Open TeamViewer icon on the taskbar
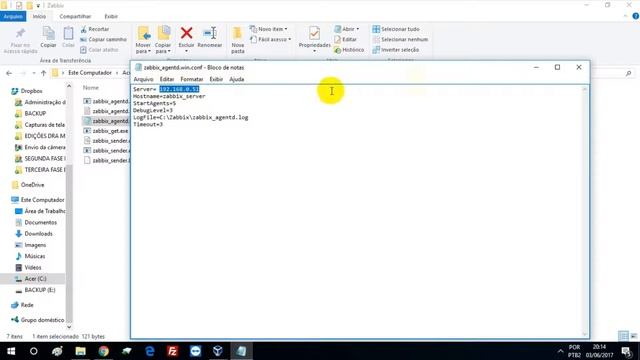 196,351
